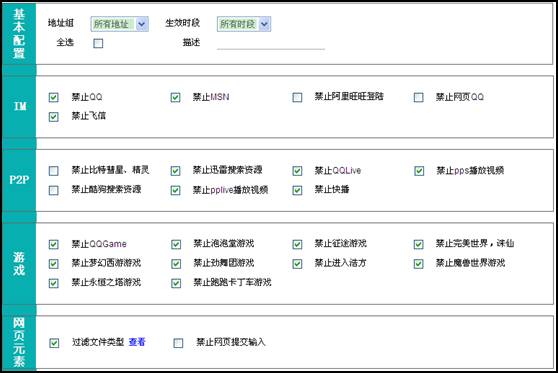Click the 禁止MSN label text
This screenshot has height=373, width=558.
point(211,97)
